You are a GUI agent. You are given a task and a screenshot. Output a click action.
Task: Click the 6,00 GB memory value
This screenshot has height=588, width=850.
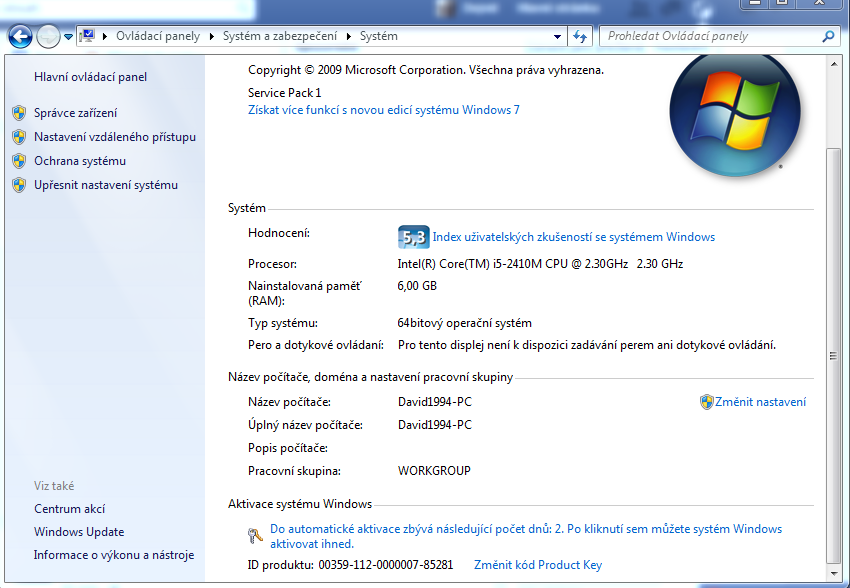tap(417, 286)
